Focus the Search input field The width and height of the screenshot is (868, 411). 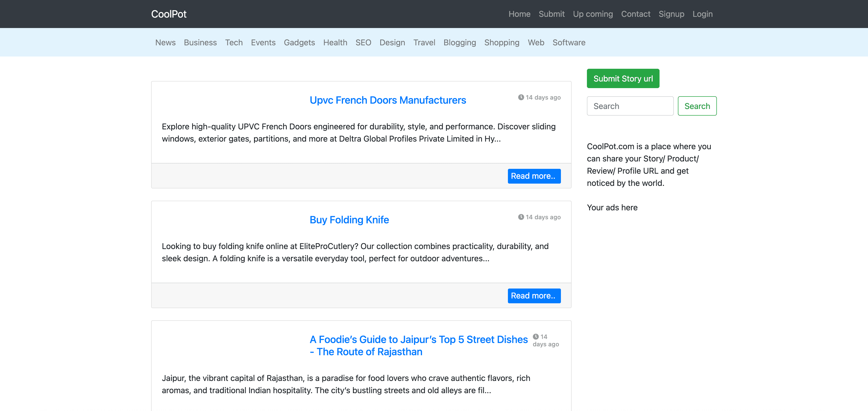tap(630, 106)
